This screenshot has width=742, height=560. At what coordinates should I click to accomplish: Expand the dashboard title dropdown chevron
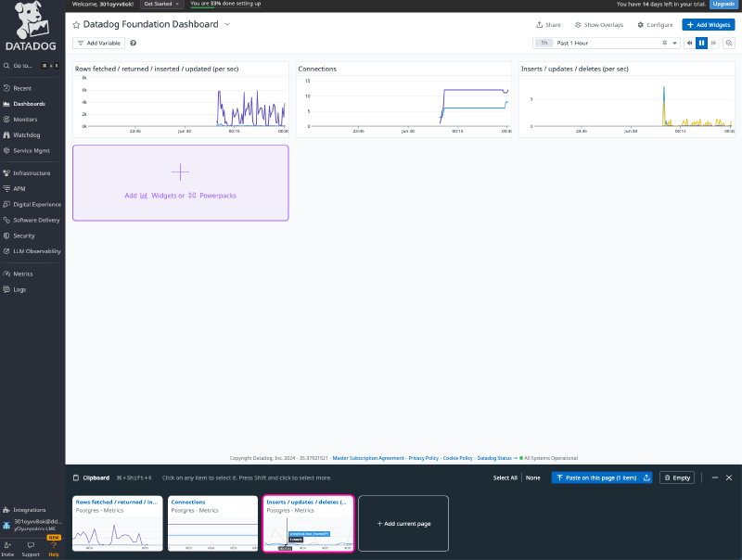(x=227, y=24)
